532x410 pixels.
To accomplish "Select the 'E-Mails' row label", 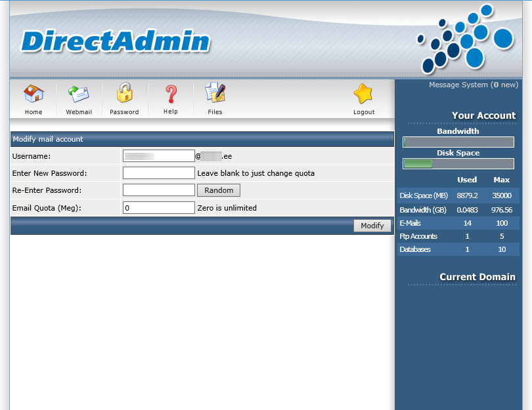I will [410, 223].
